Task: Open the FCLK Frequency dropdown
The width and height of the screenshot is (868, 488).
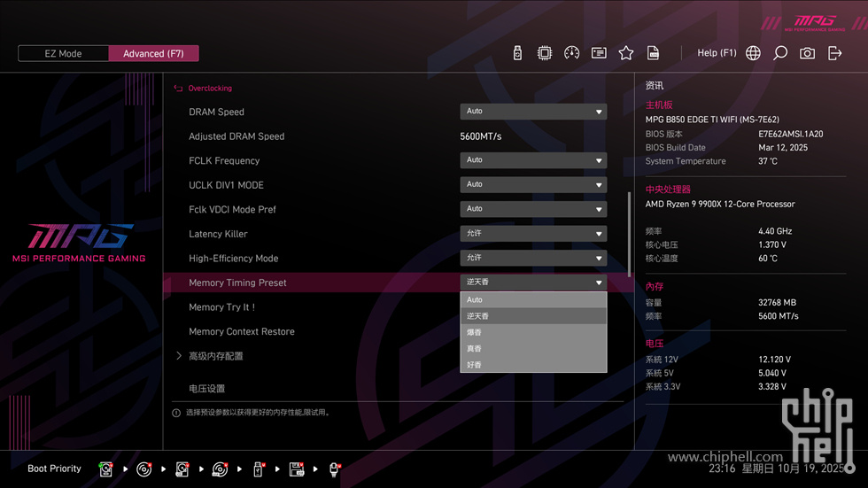Action: pos(533,160)
